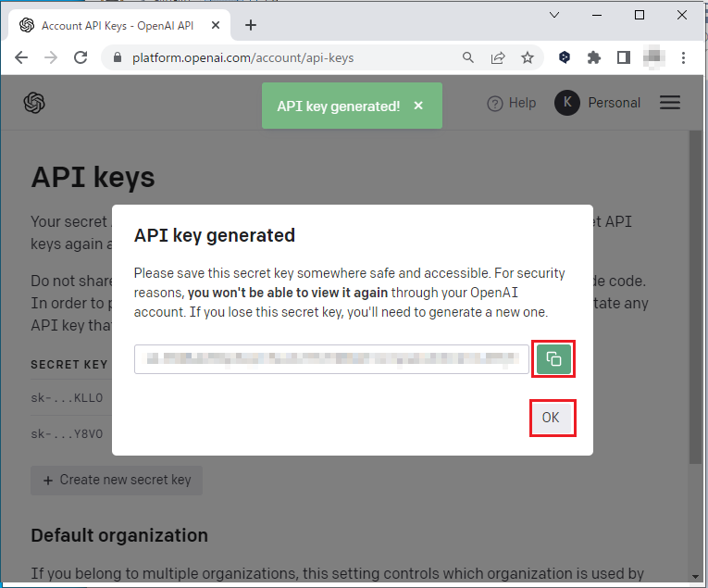The width and height of the screenshot is (708, 588).
Task: Open the Chrome Extensions puzzle menu
Action: pyautogui.click(x=594, y=57)
